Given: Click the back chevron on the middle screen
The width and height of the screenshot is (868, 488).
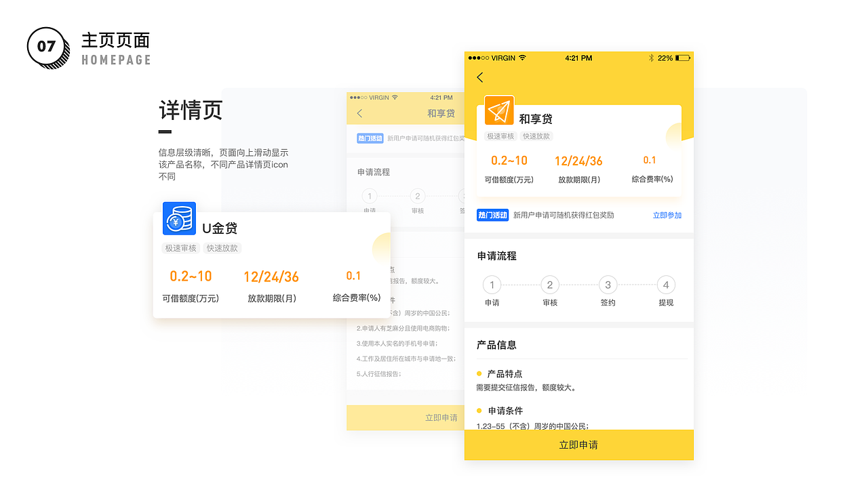Looking at the screenshot, I should (359, 113).
